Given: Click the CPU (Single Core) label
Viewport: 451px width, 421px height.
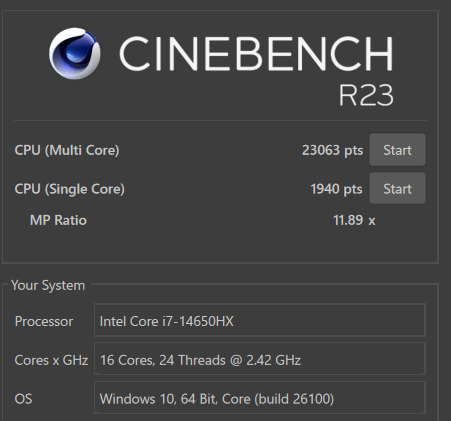Looking at the screenshot, I should [69, 189].
